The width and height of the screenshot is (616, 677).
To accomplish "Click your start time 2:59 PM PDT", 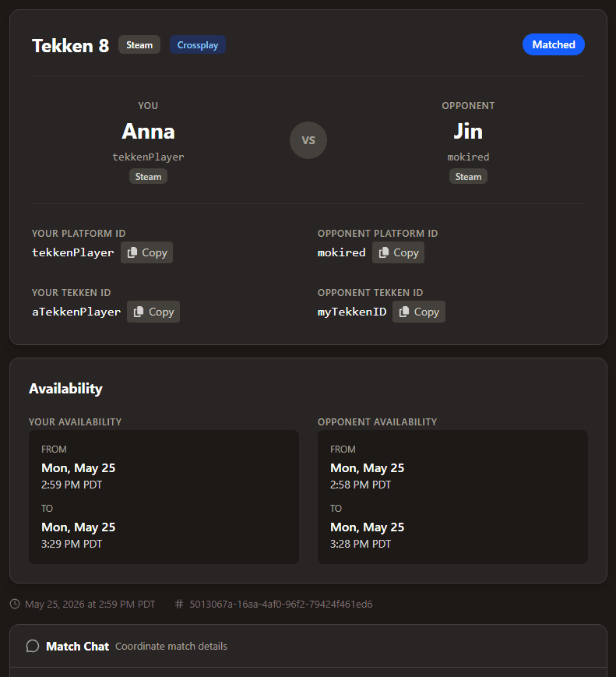I will coord(72,485).
